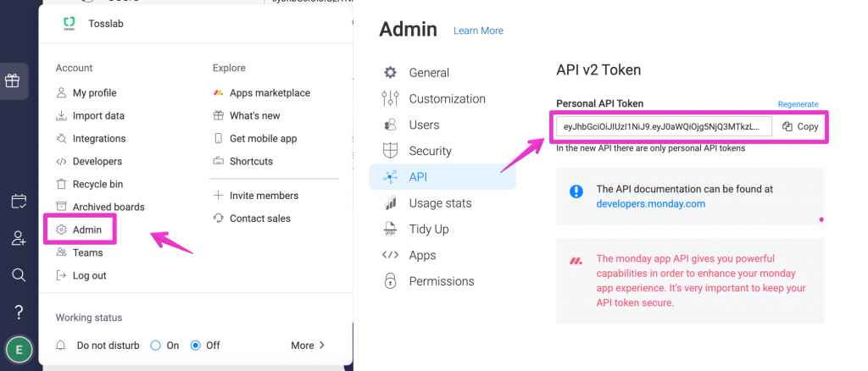This screenshot has height=371, width=868.
Task: Click the Tosslab account logo
Action: click(70, 24)
